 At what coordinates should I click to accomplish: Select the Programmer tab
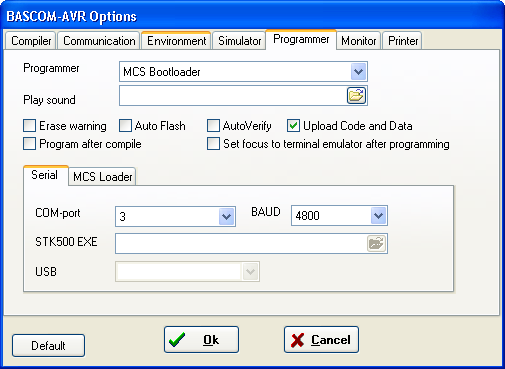click(301, 39)
